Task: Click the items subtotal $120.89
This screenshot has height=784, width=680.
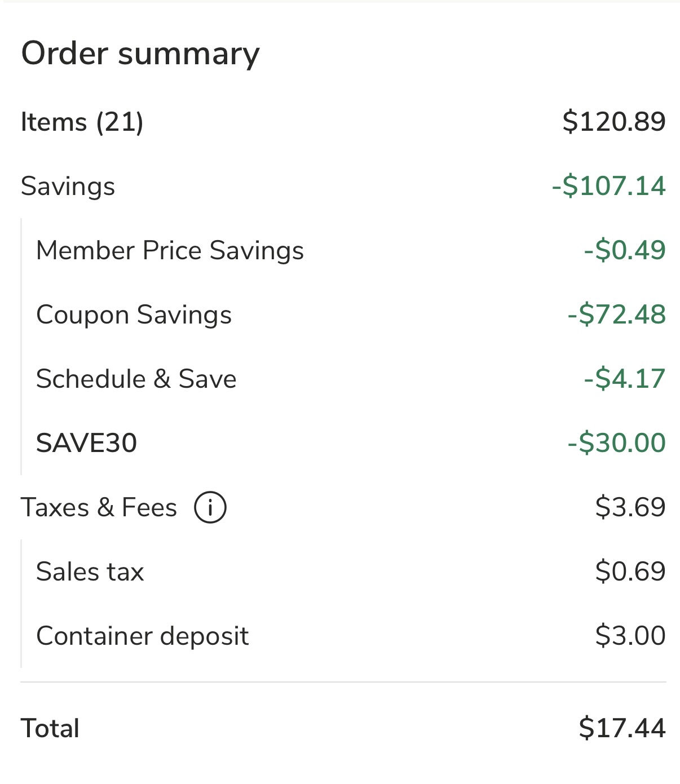Action: (x=613, y=122)
